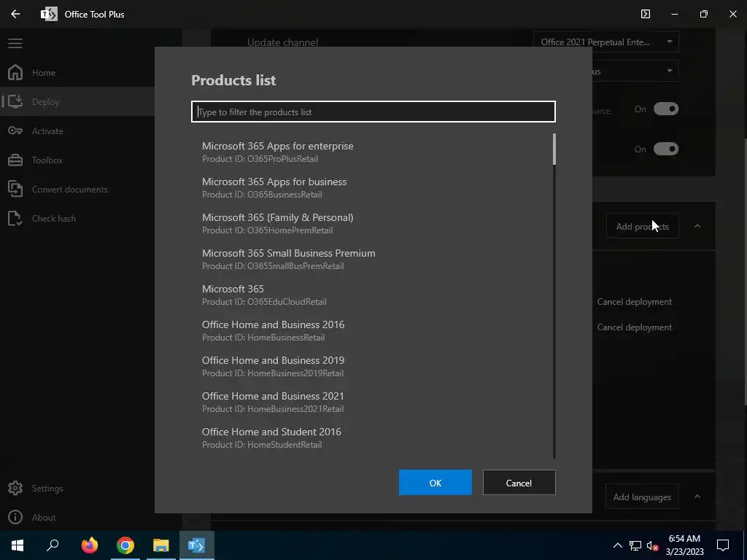Image resolution: width=747 pixels, height=560 pixels.
Task: Click the Office Tool Plus taskbar icon
Action: click(196, 545)
